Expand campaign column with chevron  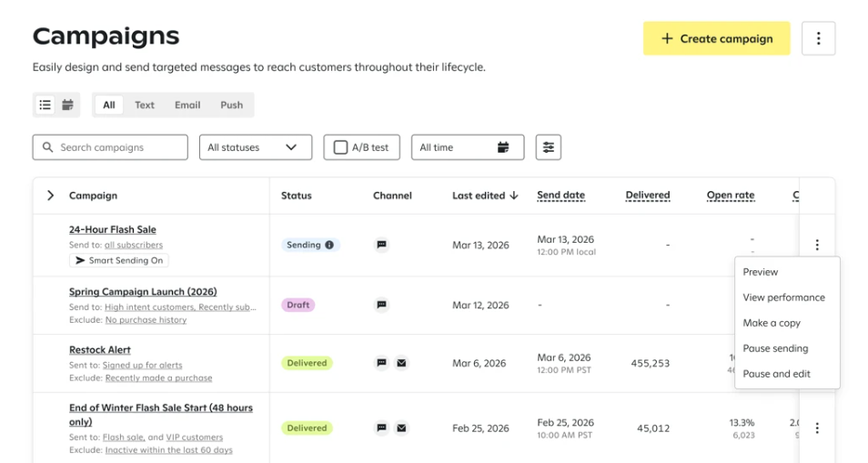50,196
